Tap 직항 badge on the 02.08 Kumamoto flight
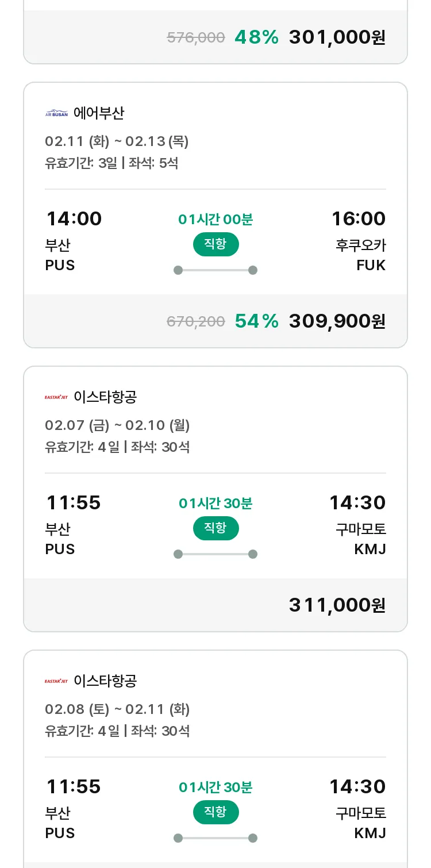The image size is (431, 868). click(x=215, y=812)
